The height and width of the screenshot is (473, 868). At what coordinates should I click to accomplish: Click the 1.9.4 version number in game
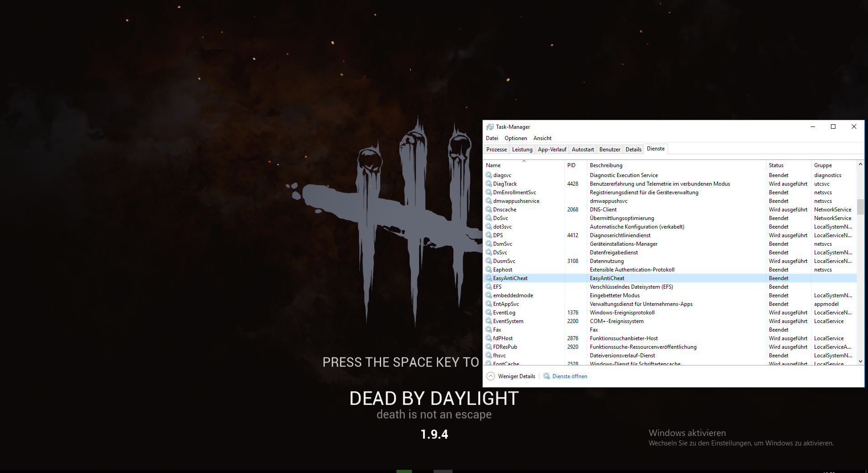[434, 434]
